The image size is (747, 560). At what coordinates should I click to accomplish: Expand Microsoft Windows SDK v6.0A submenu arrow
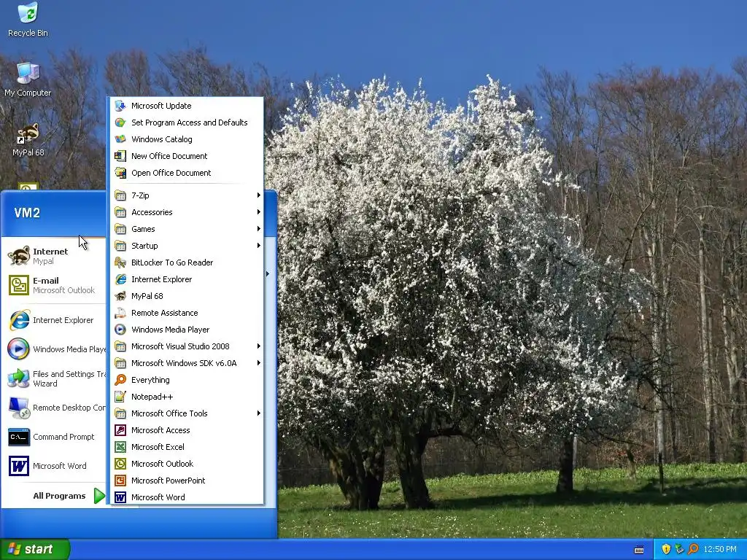pos(258,363)
